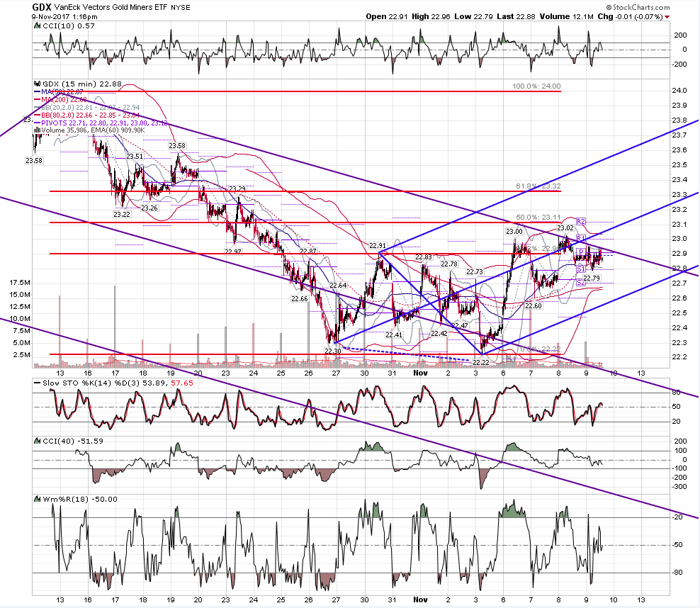700x608 pixels.
Task: Click the 61.8%: 23.32 Fibonacci label
Action: (538, 186)
